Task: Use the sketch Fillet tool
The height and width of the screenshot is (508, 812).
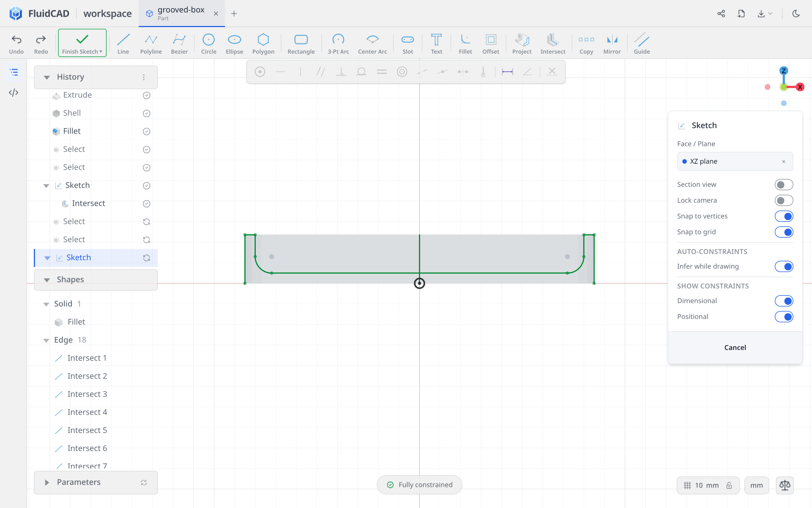Action: [465, 44]
